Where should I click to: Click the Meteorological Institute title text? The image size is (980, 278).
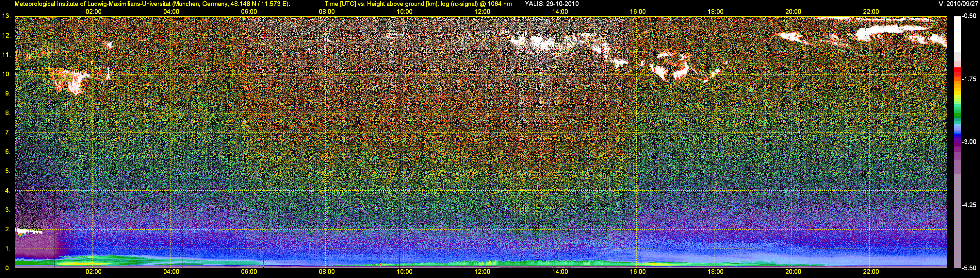click(152, 4)
